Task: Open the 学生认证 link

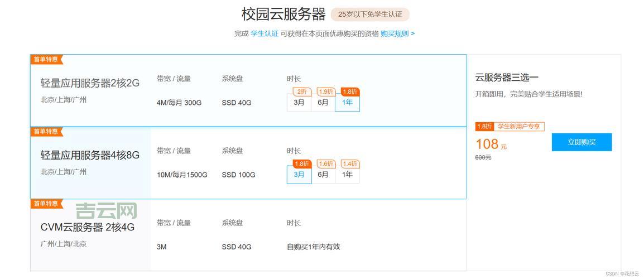Action: click(265, 33)
